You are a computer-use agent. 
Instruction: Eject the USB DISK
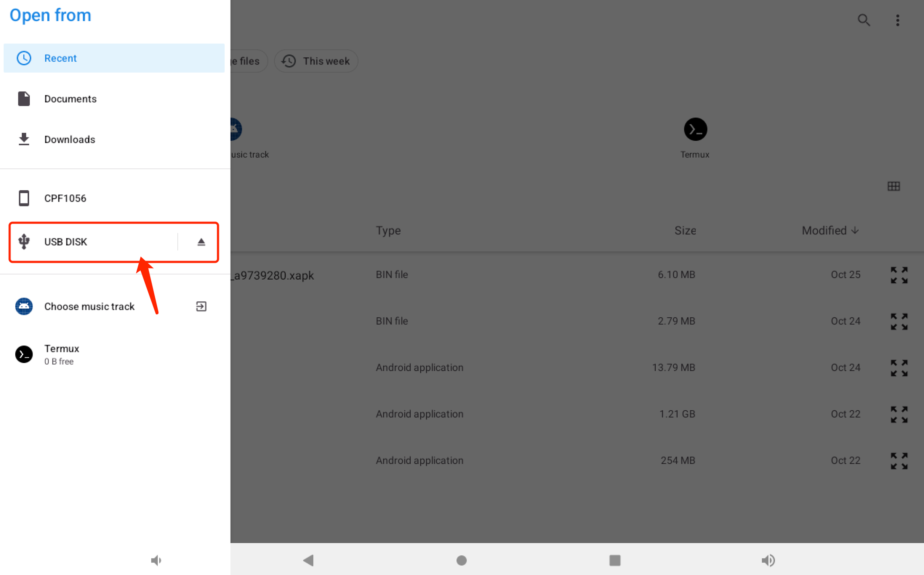pyautogui.click(x=201, y=242)
